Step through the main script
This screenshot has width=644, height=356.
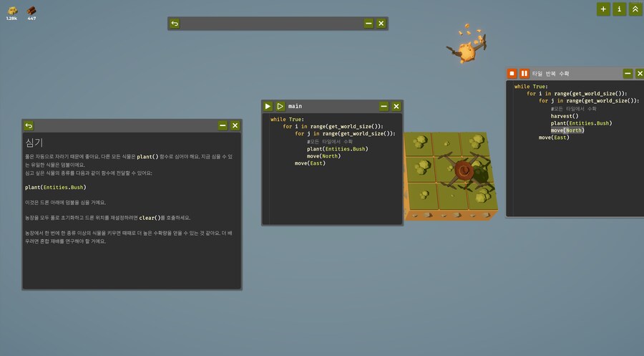click(x=280, y=106)
